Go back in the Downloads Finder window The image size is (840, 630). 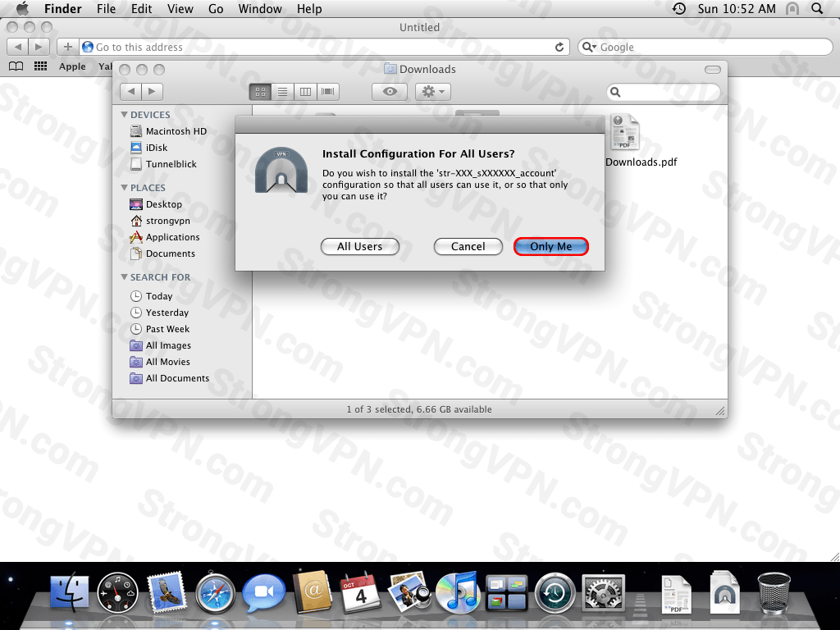pyautogui.click(x=131, y=92)
